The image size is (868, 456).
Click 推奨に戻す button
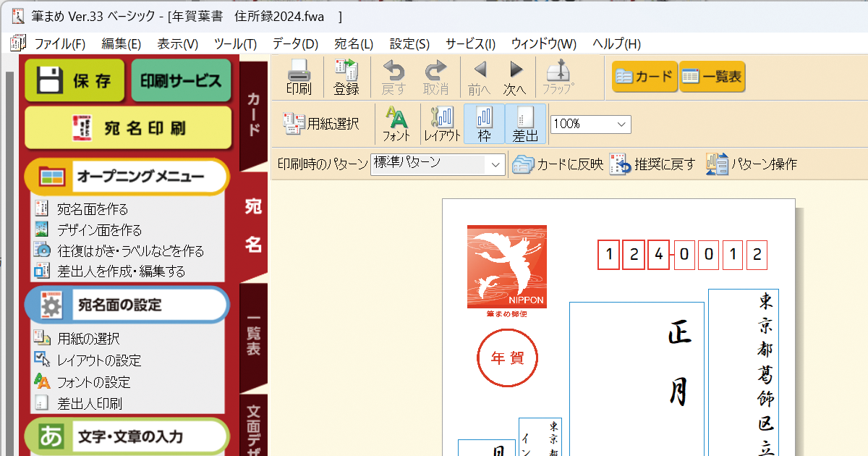[652, 164]
